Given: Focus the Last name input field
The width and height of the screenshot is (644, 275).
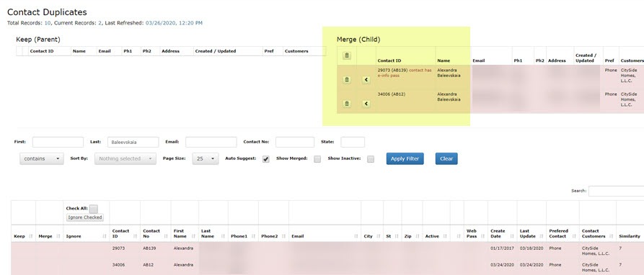Looking at the screenshot, I should pos(133,143).
